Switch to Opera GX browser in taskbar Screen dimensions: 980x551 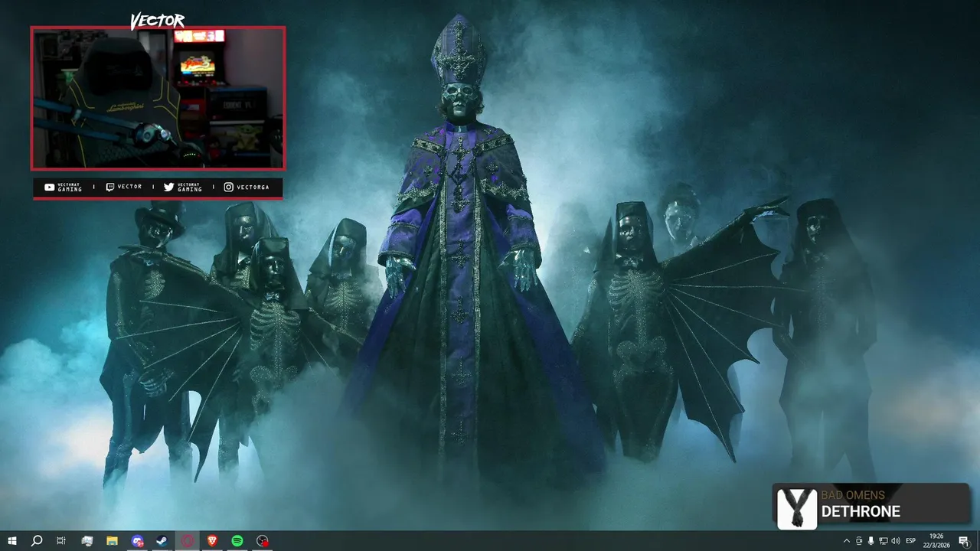coord(187,541)
